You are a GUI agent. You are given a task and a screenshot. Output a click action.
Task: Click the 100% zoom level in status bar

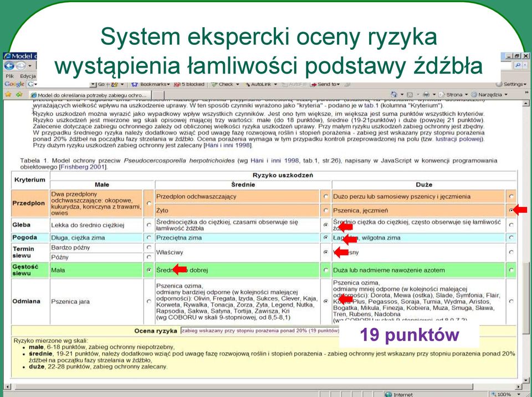pyautogui.click(x=504, y=394)
